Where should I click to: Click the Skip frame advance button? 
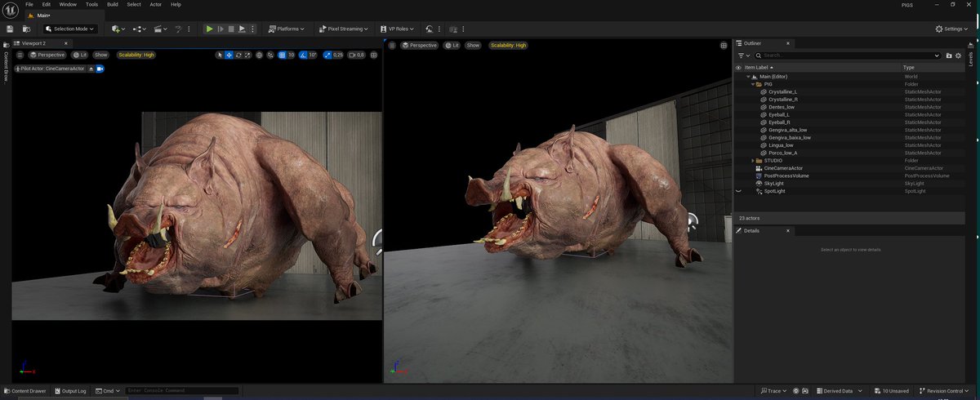pos(220,29)
